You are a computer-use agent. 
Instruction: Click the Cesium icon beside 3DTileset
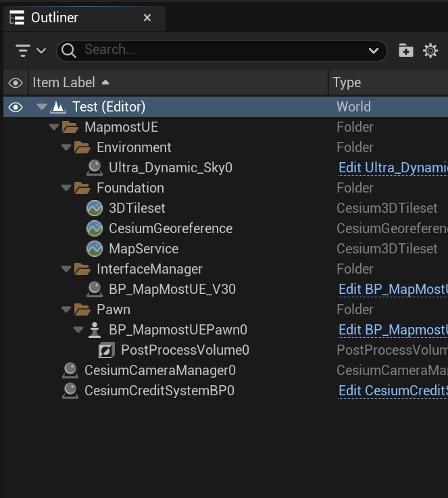click(95, 208)
